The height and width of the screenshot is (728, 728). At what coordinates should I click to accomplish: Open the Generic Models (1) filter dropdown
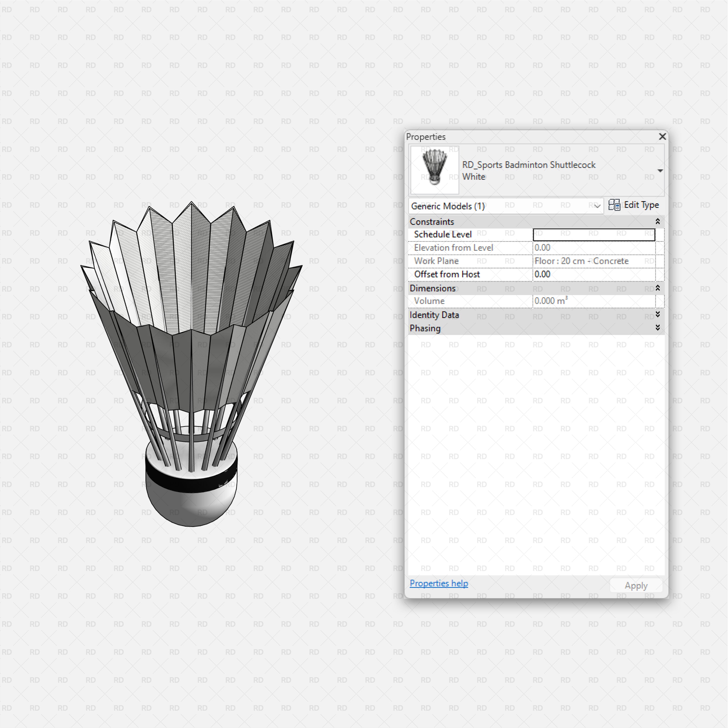pos(597,206)
